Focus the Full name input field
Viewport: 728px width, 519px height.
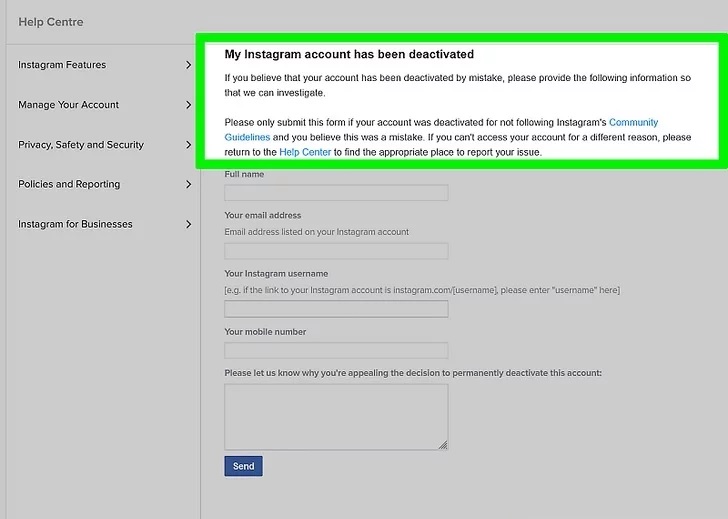[336, 193]
